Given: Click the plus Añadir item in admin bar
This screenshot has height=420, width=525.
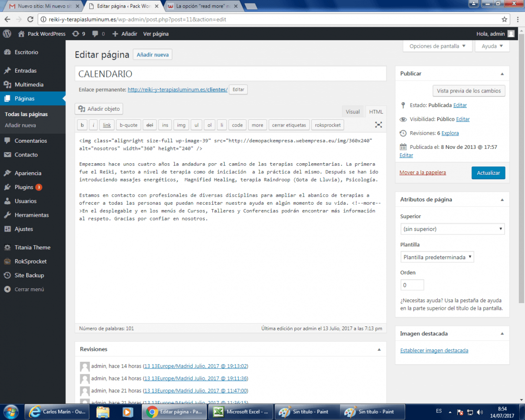Looking at the screenshot, I should point(125,34).
